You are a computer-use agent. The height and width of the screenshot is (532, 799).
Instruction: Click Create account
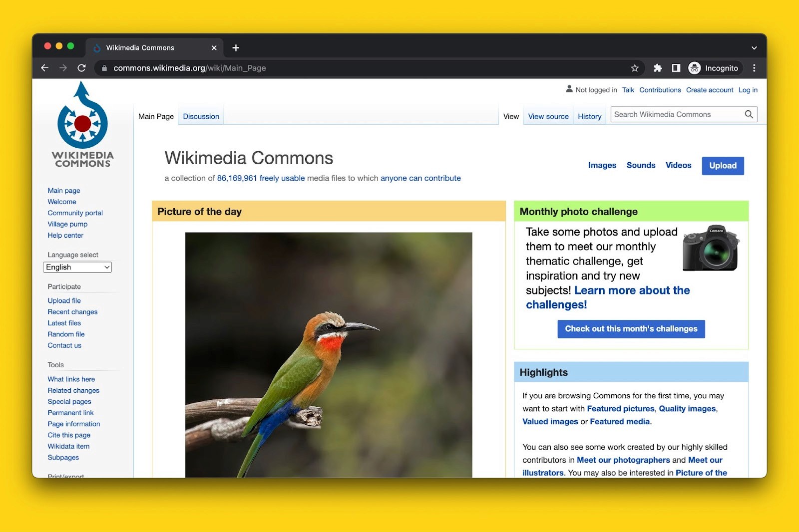point(710,90)
